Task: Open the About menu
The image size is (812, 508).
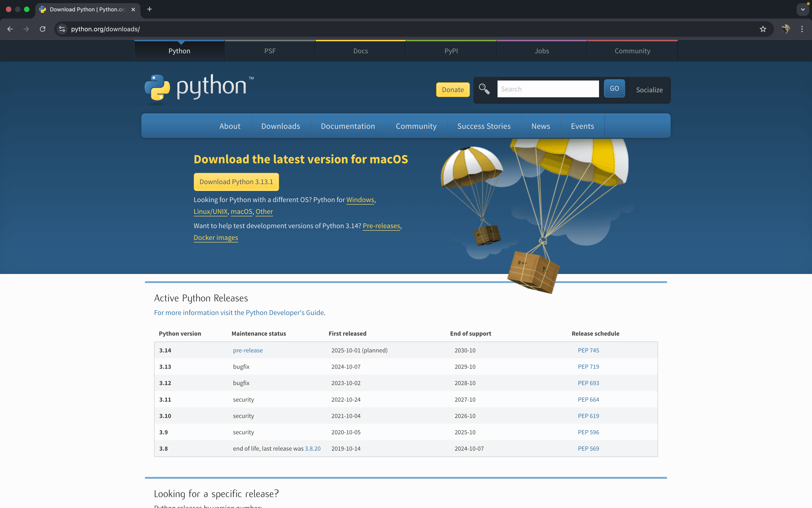Action: point(230,126)
